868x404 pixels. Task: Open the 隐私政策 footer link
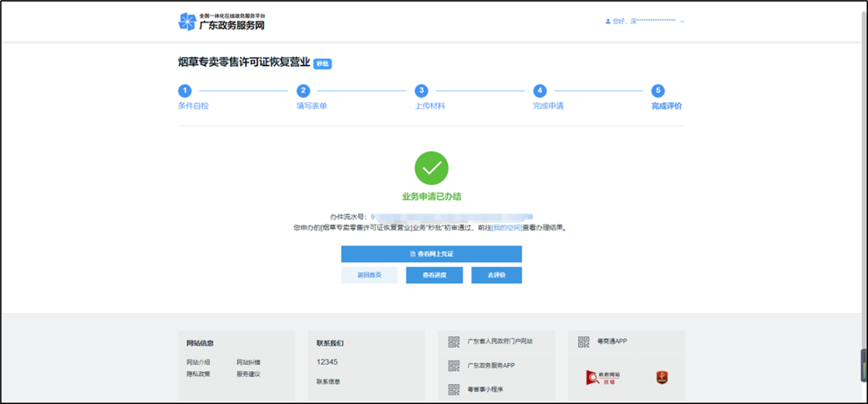pyautogui.click(x=198, y=375)
